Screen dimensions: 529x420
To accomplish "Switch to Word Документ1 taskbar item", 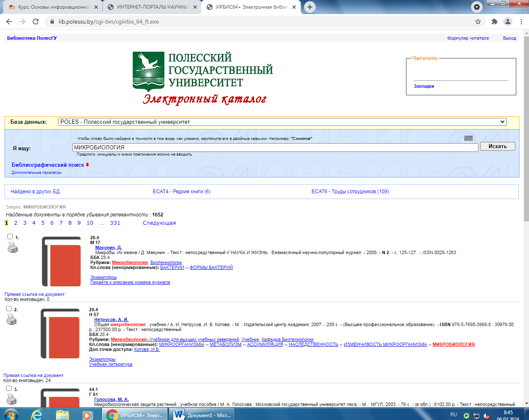I will (202, 415).
